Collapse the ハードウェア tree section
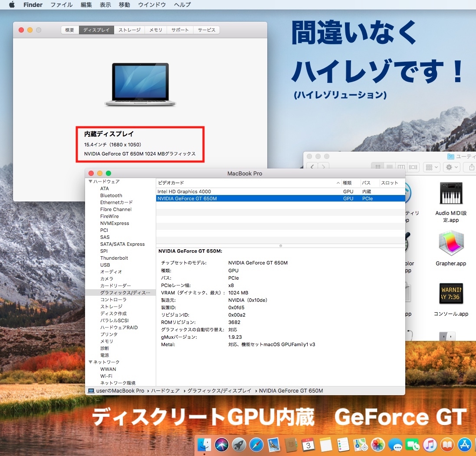The height and width of the screenshot is (456, 476). click(x=91, y=182)
